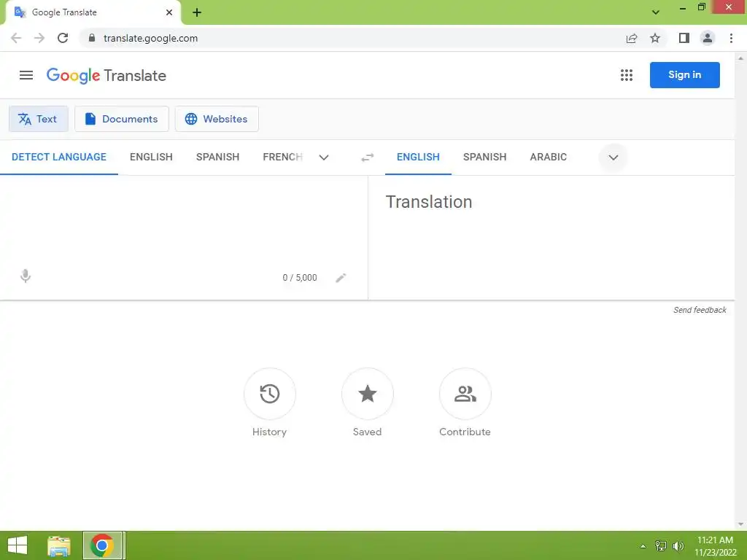Viewport: 747px width, 560px height.
Task: Close the Google Translate tab
Action: click(x=169, y=12)
